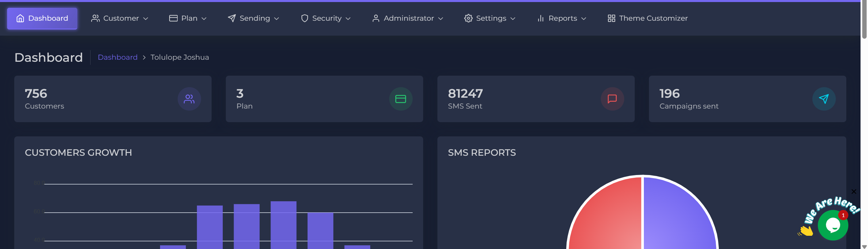Screen dimensions: 868x249
Task: Click the green Plan card icon
Action: (400, 99)
